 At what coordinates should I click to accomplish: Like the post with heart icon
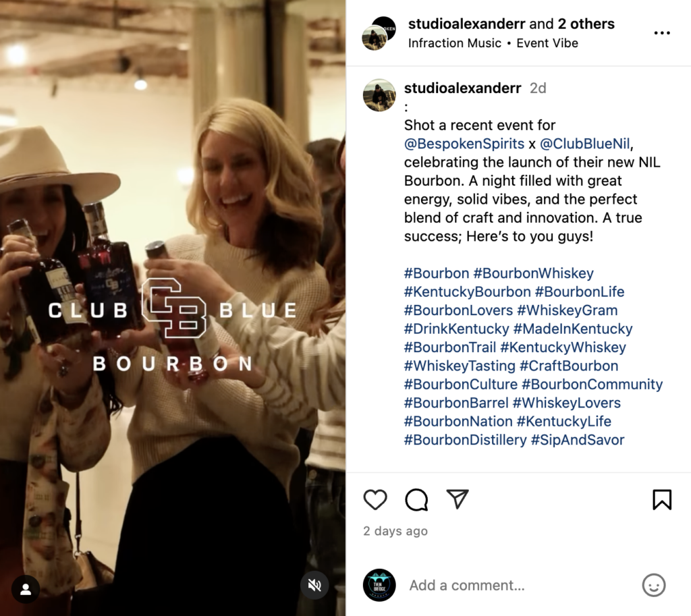click(375, 500)
